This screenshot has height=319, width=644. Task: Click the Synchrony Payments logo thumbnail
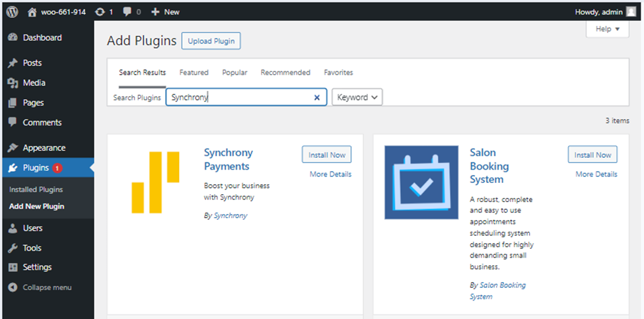pos(156,182)
